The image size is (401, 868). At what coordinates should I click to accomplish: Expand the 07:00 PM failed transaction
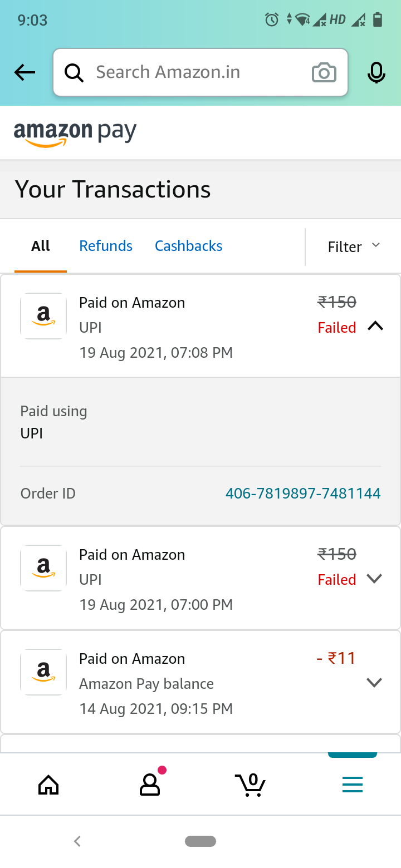374,579
